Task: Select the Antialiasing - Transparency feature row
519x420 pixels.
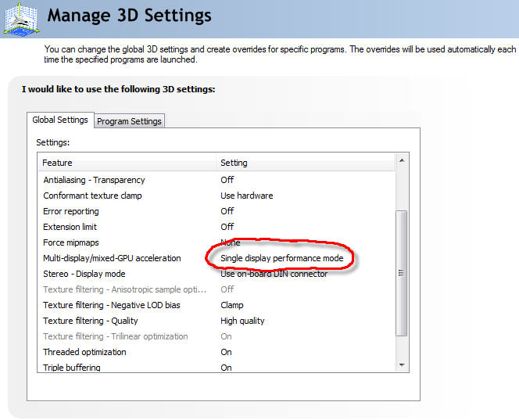Action: pos(94,180)
